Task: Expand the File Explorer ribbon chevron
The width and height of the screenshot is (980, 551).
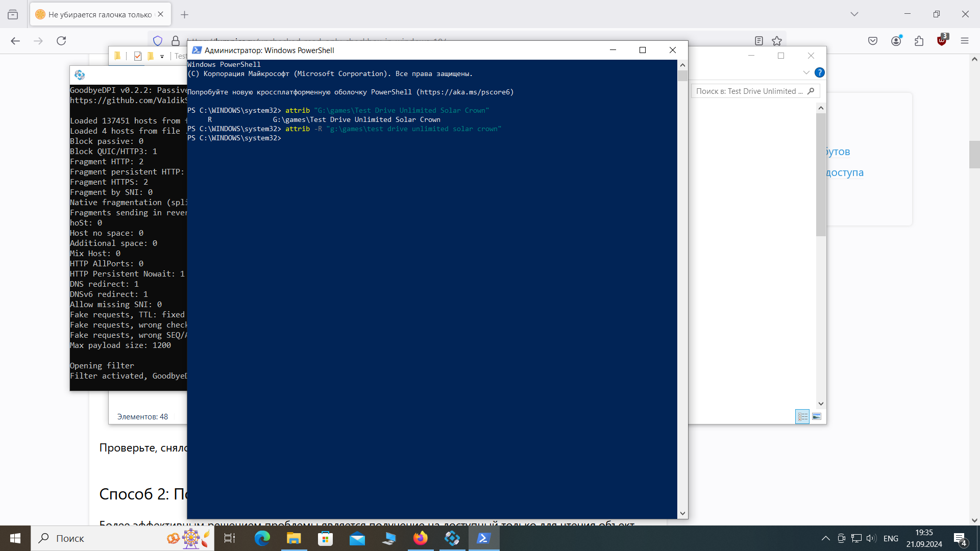Action: pyautogui.click(x=806, y=72)
